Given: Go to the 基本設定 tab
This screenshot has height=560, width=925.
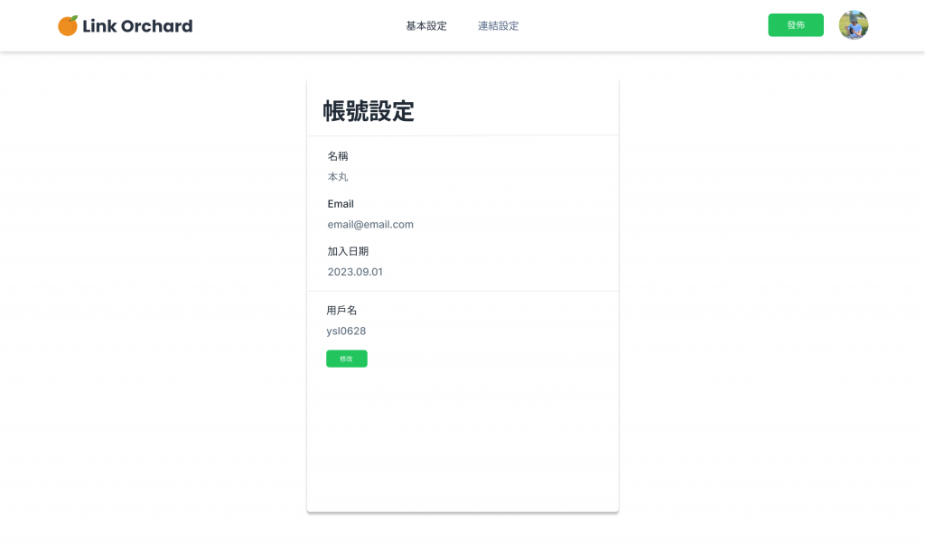Looking at the screenshot, I should (426, 26).
